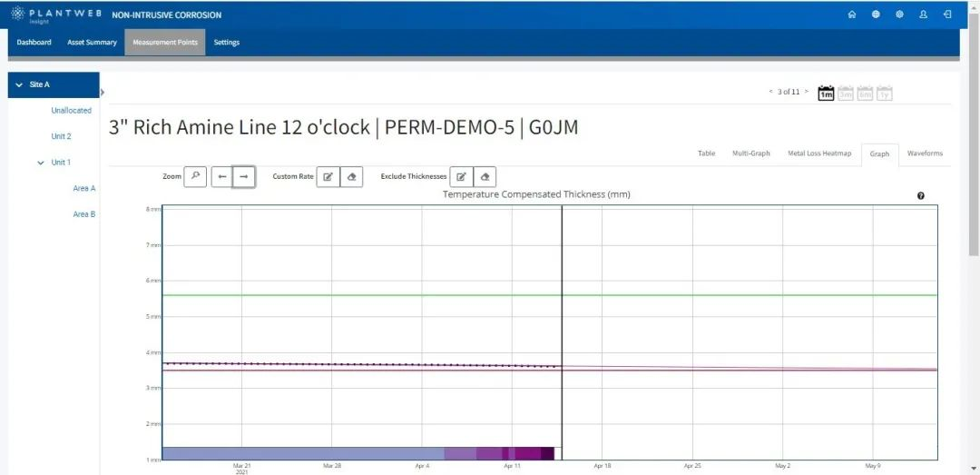Edit the Exclude Thicknesses selection
The width and height of the screenshot is (980, 475).
pos(461,176)
